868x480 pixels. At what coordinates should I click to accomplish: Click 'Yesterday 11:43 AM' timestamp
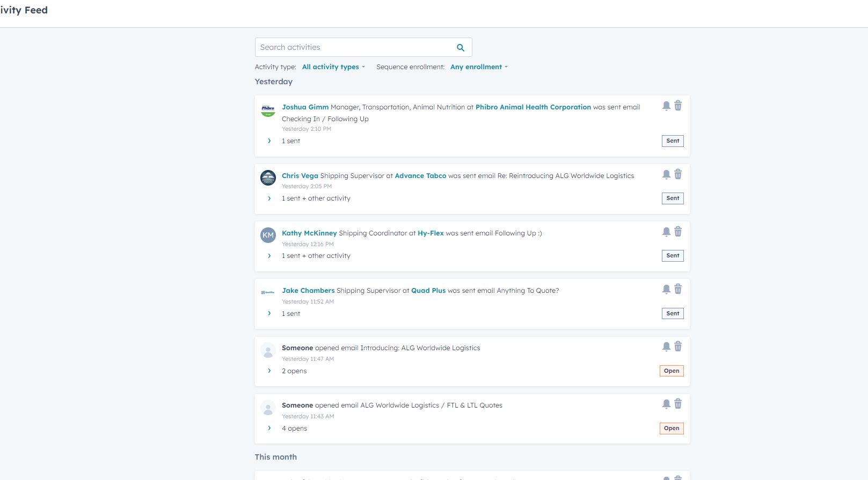(x=308, y=417)
